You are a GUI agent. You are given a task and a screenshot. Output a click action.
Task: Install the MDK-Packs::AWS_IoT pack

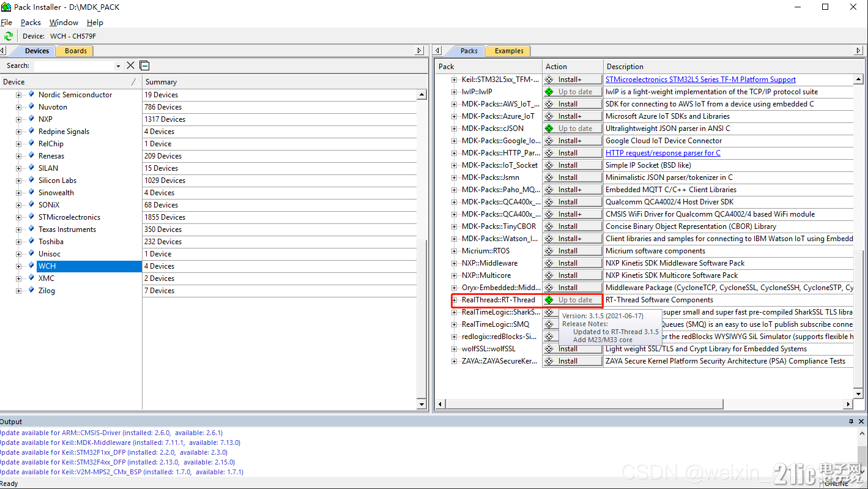(x=573, y=104)
